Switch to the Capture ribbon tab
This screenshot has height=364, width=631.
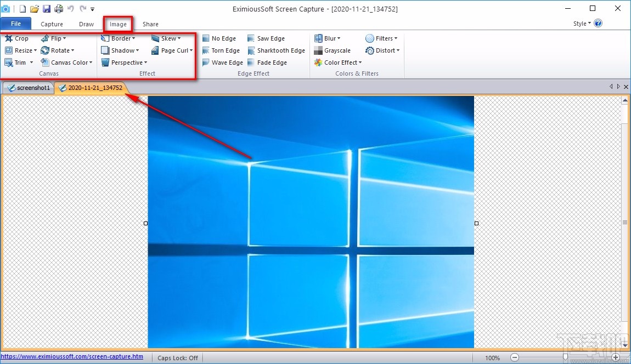pos(52,24)
